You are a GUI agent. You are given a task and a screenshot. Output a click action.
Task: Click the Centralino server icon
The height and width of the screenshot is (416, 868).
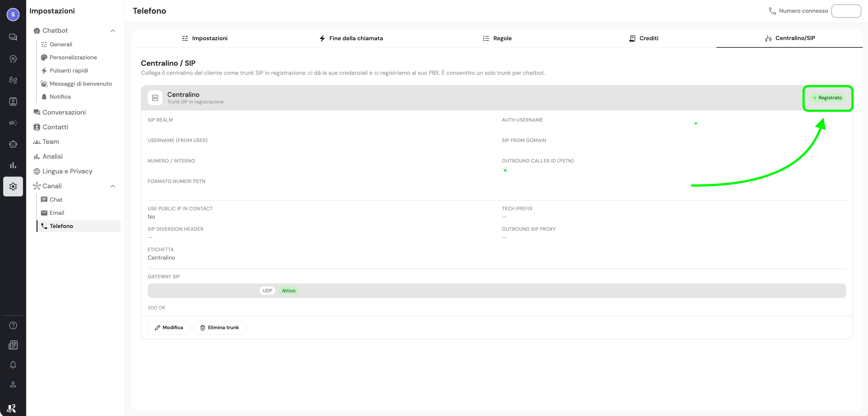tap(155, 98)
